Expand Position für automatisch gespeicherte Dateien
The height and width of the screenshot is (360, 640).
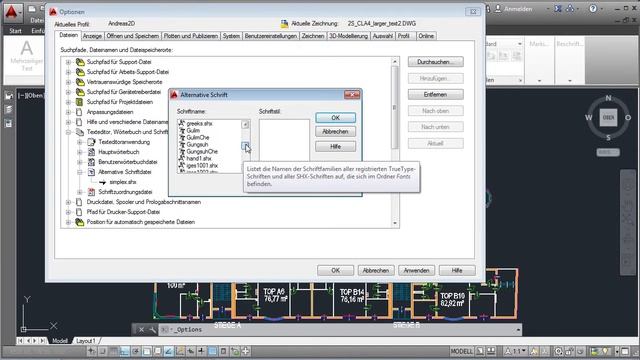[68, 222]
